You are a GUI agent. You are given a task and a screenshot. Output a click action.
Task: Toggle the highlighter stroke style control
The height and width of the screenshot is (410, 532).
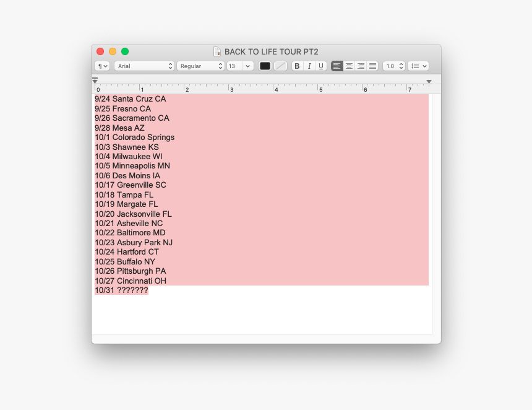tap(280, 66)
